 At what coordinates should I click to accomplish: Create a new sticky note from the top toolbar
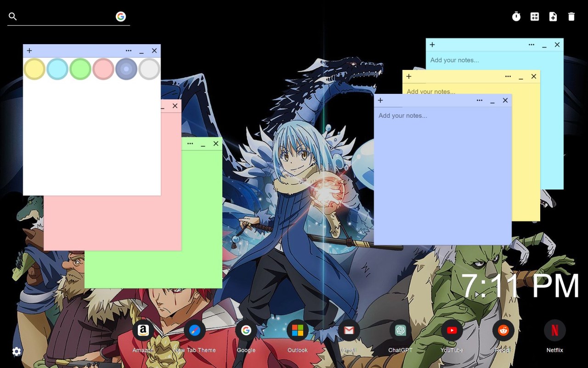click(553, 17)
